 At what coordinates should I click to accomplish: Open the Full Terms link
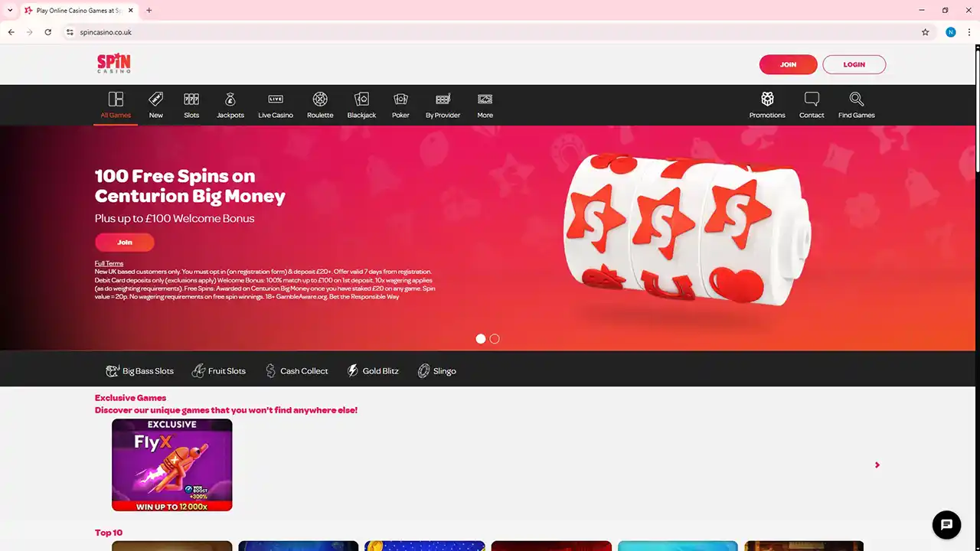point(109,264)
